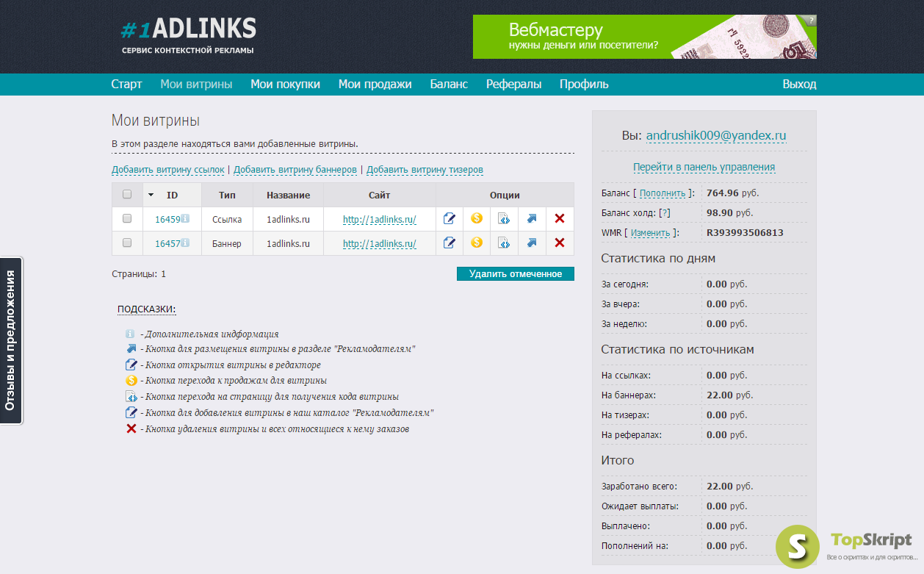This screenshot has height=574, width=924.
Task: Visit http://1adlinks.ru/ in the Баннер row
Action: [x=380, y=243]
